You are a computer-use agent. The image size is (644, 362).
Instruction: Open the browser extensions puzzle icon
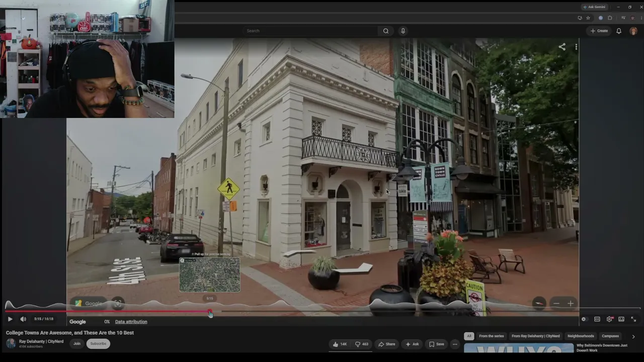[610, 18]
